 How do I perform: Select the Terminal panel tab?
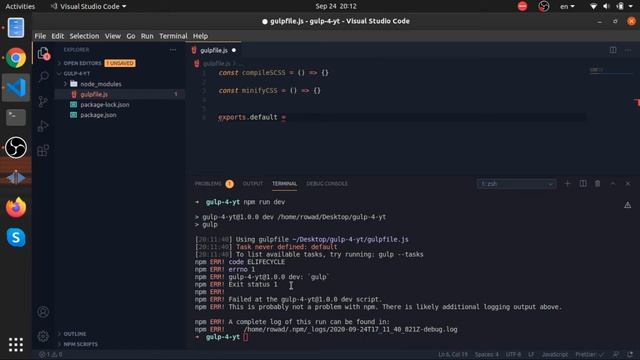point(284,184)
